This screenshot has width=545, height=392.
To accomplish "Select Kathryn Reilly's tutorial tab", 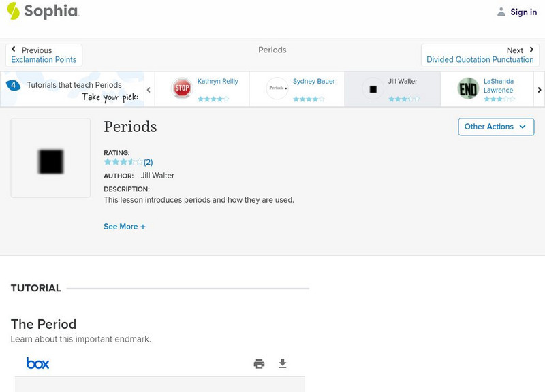I will point(217,82).
